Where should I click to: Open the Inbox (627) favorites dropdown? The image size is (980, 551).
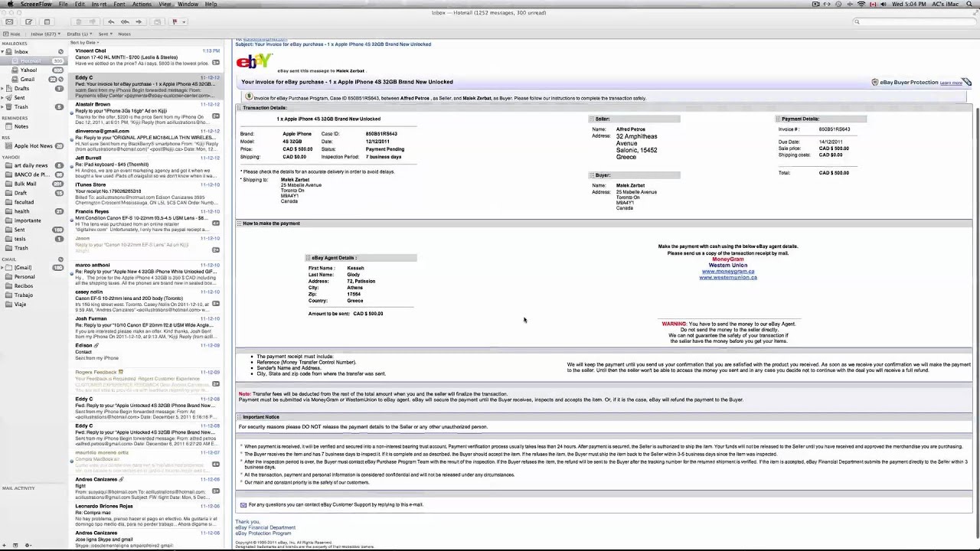click(45, 34)
